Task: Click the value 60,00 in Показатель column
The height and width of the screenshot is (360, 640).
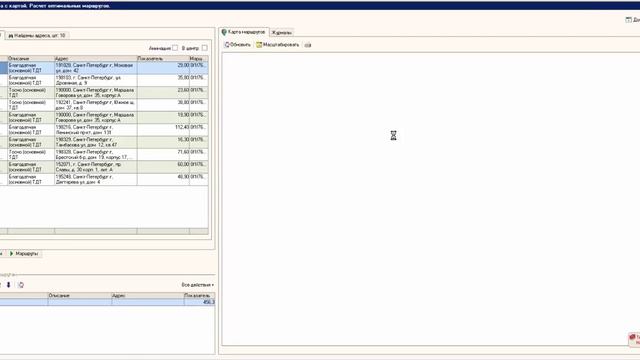Action: (183, 164)
